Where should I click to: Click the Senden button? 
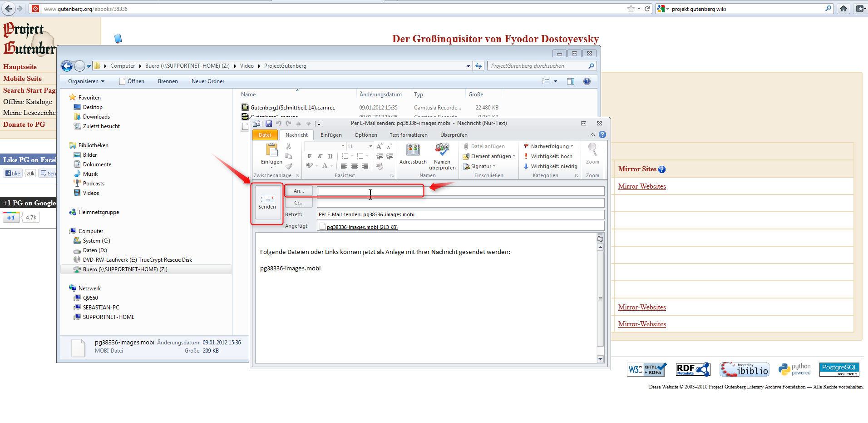[x=267, y=203]
